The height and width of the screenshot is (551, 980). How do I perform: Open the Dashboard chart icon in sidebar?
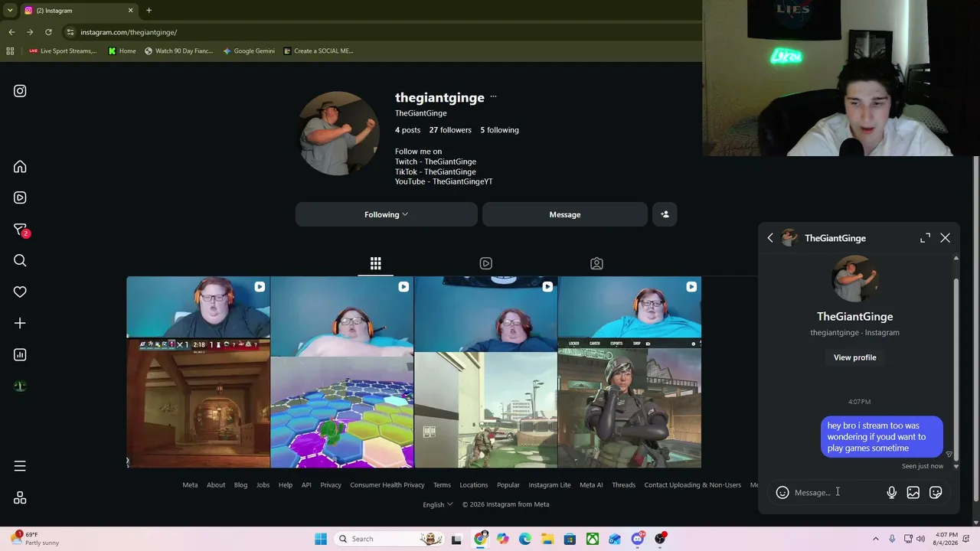[x=20, y=354]
